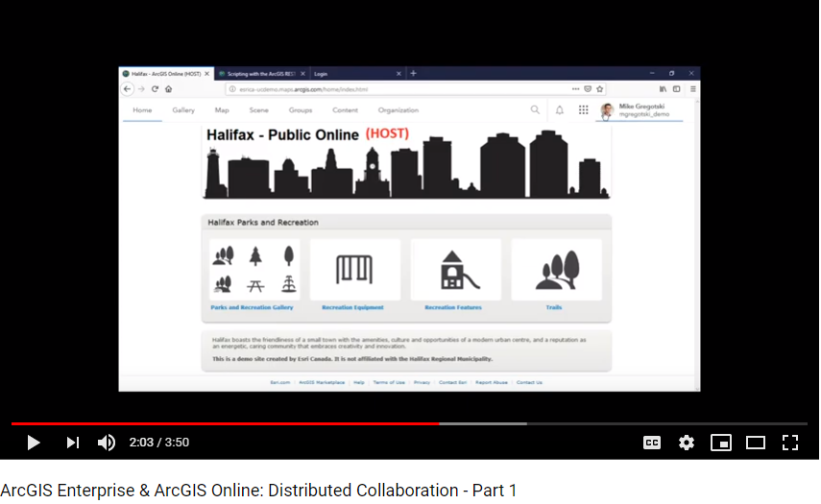Image resolution: width=821 pixels, height=504 pixels.
Task: Open Mike Gregotski user profile menu
Action: [x=639, y=110]
